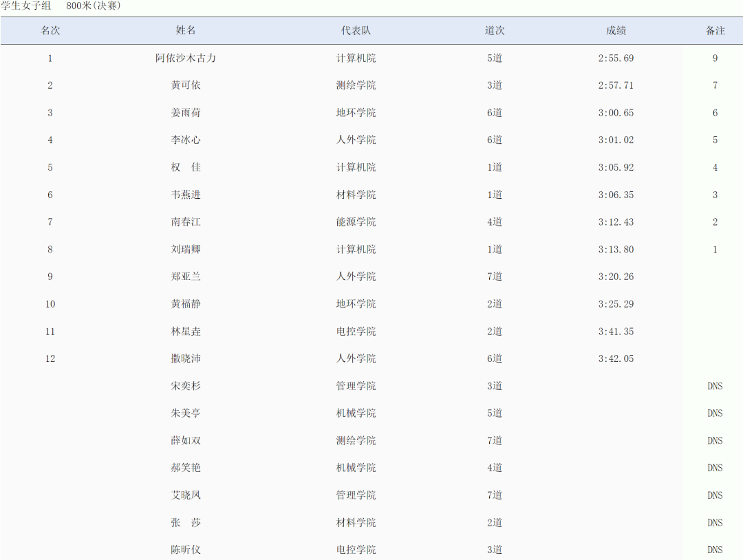Select the 成绩 column header
Viewport: 743px width, 560px height.
click(616, 31)
